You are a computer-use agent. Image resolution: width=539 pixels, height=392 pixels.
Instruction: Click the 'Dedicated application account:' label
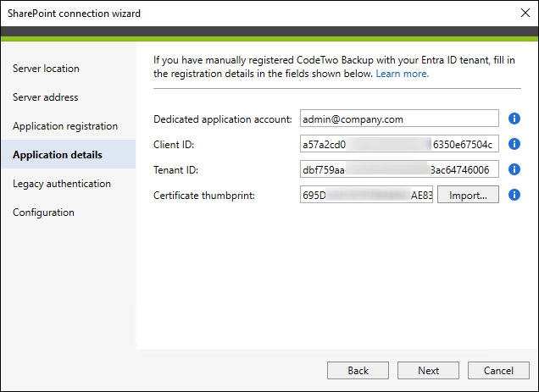(222, 119)
